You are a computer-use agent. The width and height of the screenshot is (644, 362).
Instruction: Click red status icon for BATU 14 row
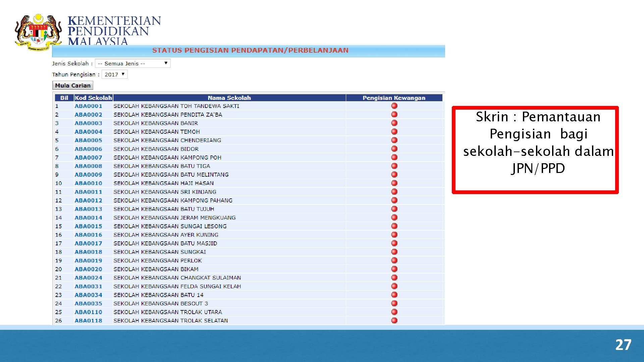[394, 295]
